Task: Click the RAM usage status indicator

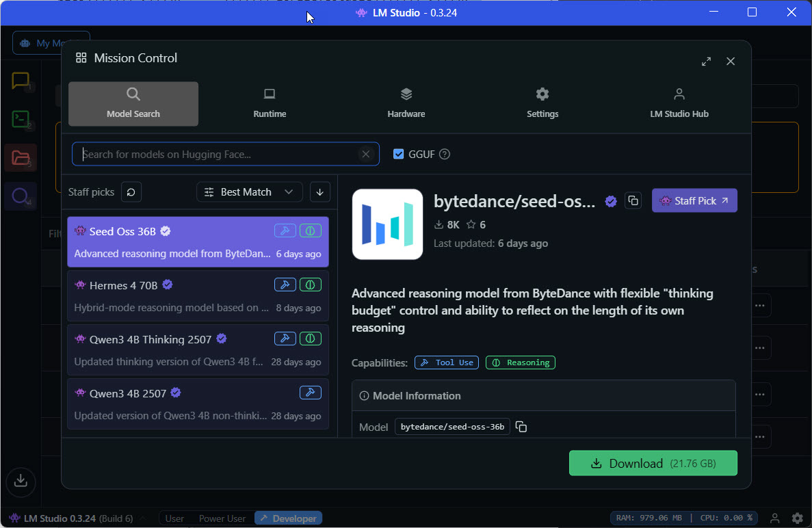Action: (649, 518)
